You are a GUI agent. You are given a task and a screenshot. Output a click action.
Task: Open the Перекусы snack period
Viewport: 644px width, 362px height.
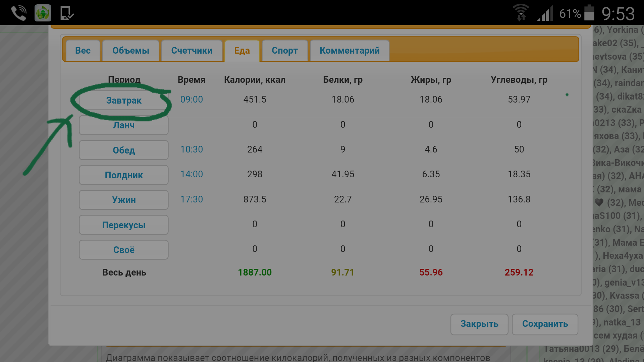(x=123, y=225)
